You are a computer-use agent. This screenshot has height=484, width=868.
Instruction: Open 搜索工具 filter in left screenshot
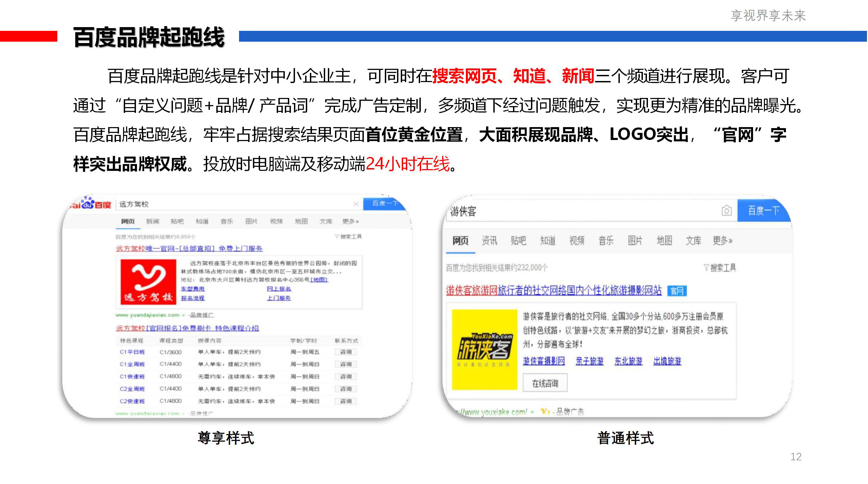click(x=348, y=237)
